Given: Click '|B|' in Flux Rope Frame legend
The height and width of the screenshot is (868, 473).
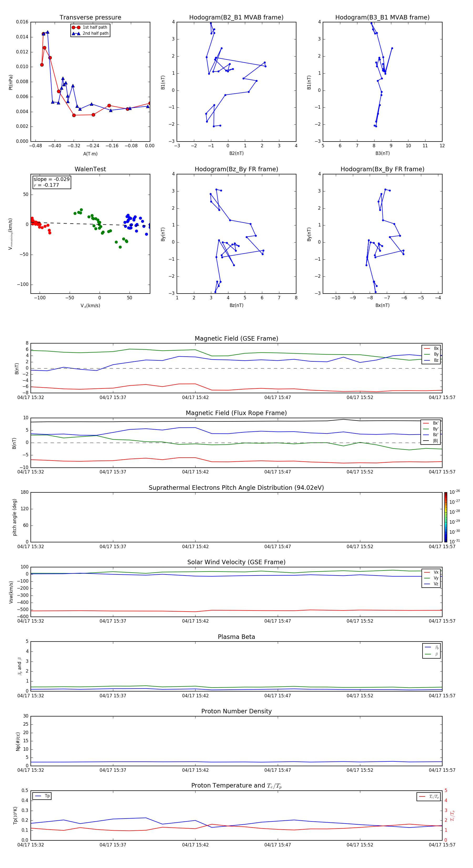Looking at the screenshot, I should [x=431, y=441].
